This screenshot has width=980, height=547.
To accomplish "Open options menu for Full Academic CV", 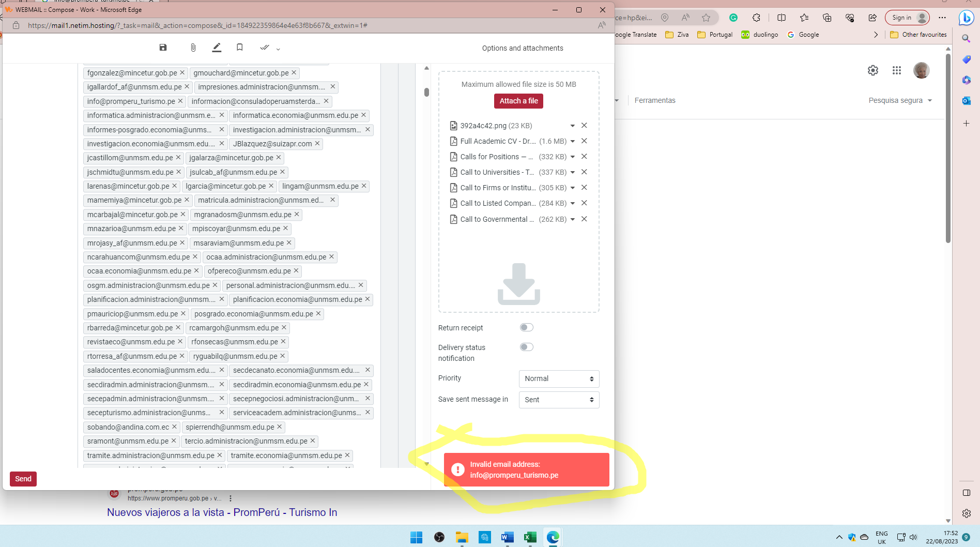I will click(573, 141).
